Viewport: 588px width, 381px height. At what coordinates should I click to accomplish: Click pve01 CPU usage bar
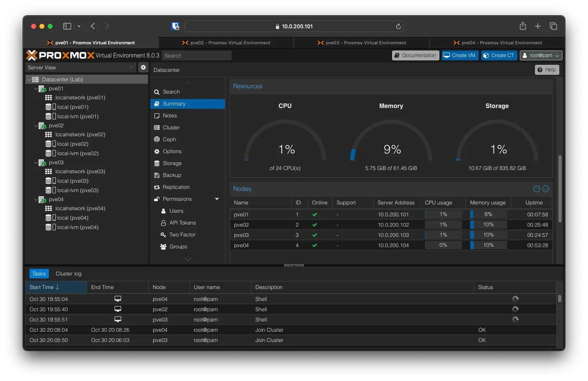click(443, 214)
